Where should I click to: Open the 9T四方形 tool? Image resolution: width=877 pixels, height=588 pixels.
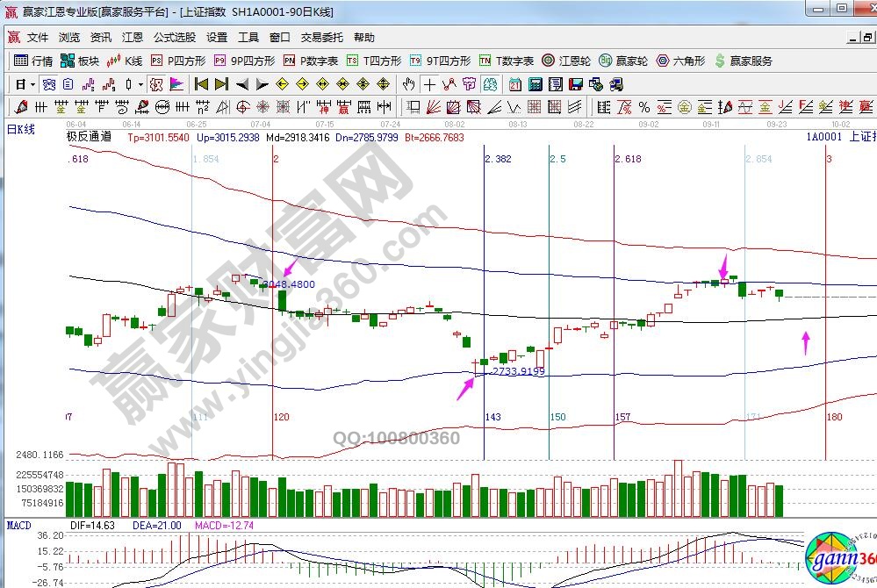pyautogui.click(x=440, y=61)
